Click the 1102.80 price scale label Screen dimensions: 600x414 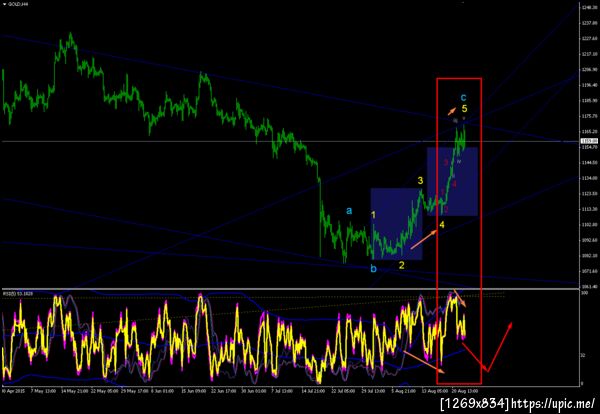[590, 225]
